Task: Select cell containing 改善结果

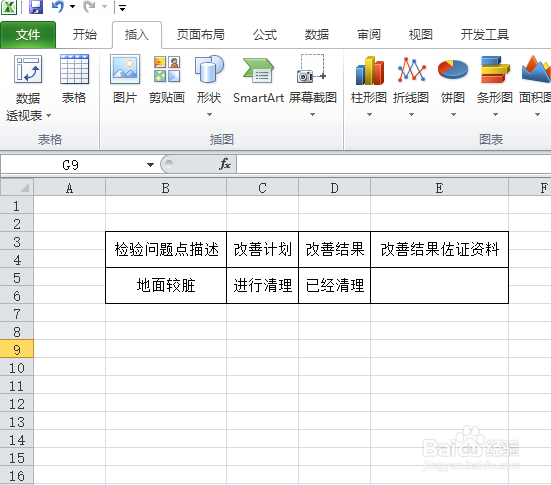Action: (x=335, y=250)
